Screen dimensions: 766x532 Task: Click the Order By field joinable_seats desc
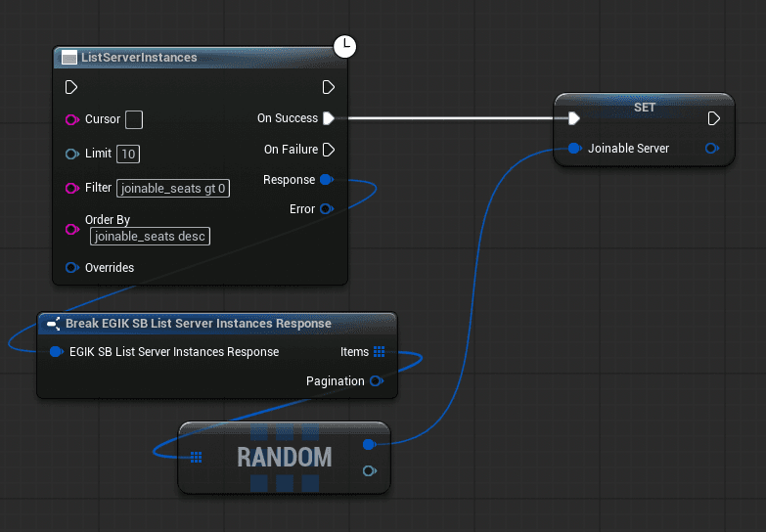(150, 237)
